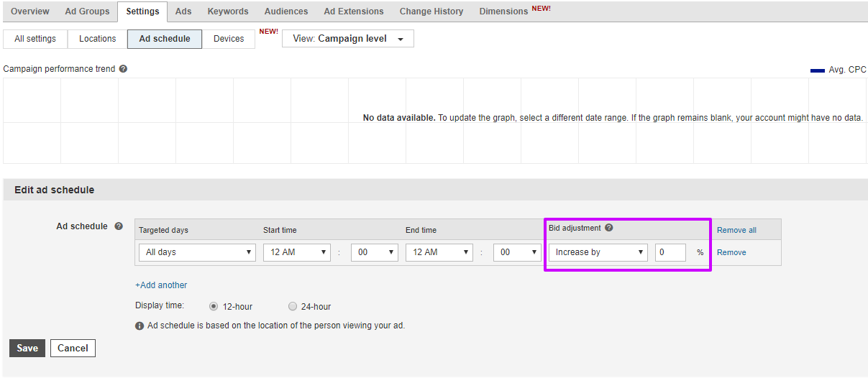
Task: Open the End time hour dropdown
Action: (x=438, y=252)
